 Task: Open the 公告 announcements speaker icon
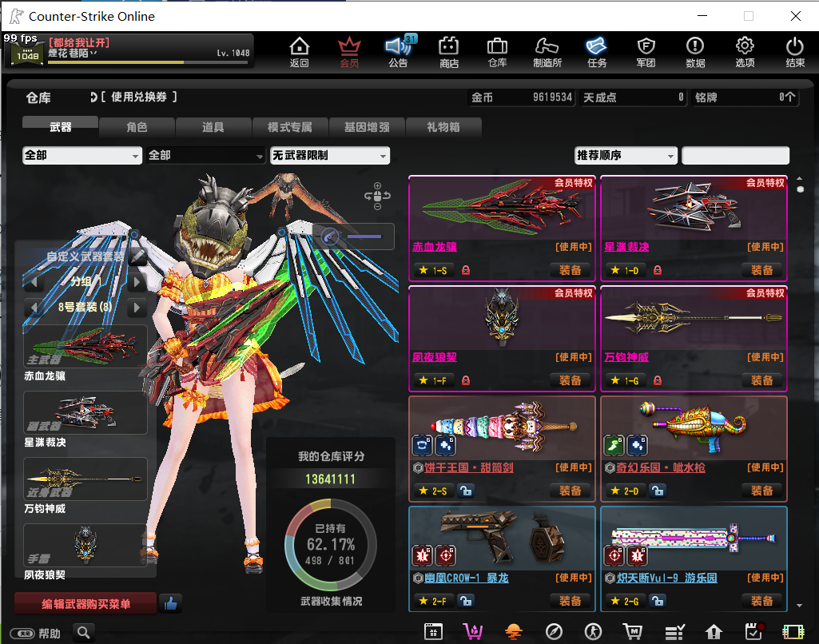click(x=399, y=51)
